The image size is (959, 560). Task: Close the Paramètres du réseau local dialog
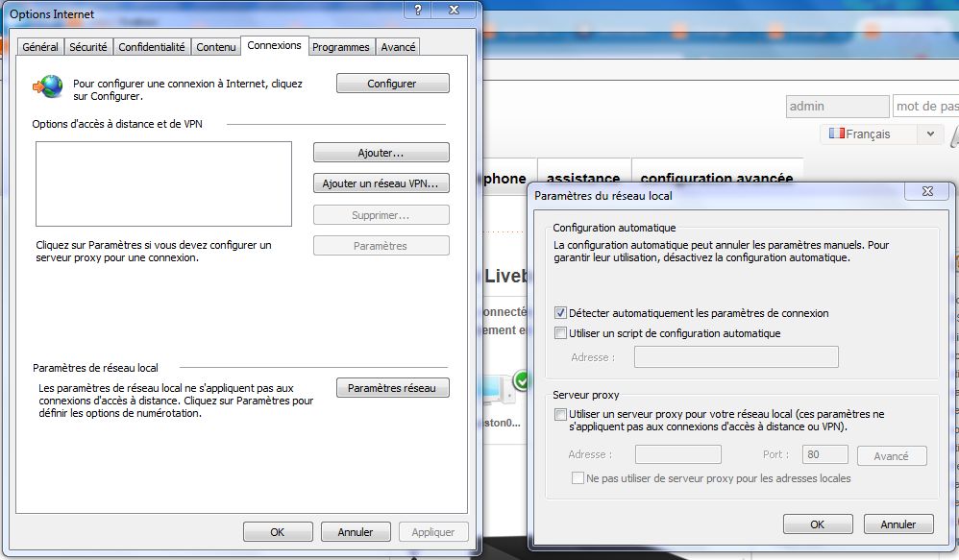[x=927, y=191]
